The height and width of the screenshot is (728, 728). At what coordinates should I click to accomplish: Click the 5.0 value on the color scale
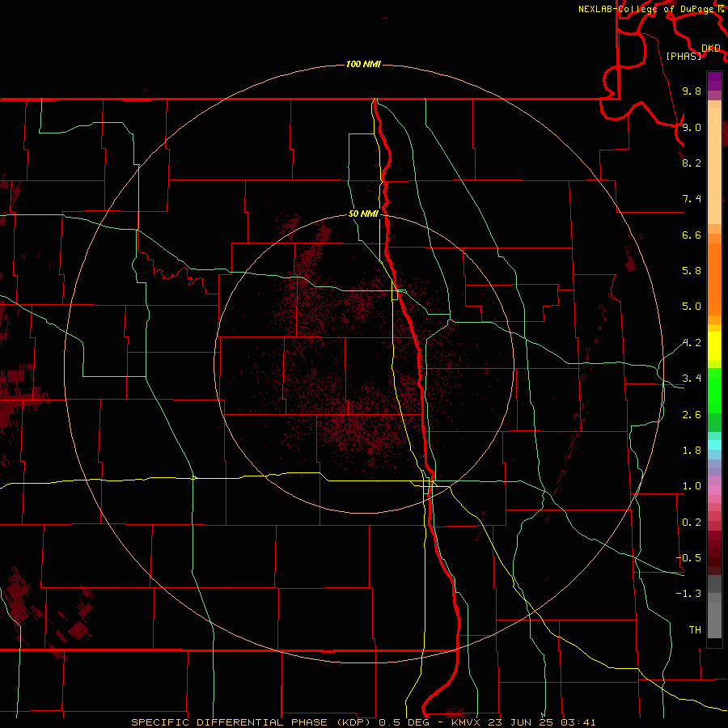pyautogui.click(x=692, y=307)
